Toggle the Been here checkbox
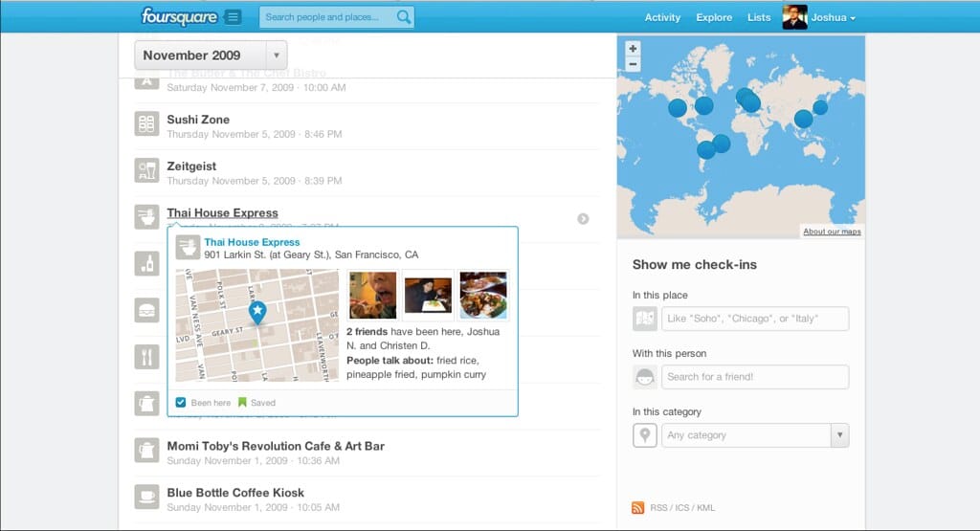This screenshot has width=980, height=531. click(181, 402)
